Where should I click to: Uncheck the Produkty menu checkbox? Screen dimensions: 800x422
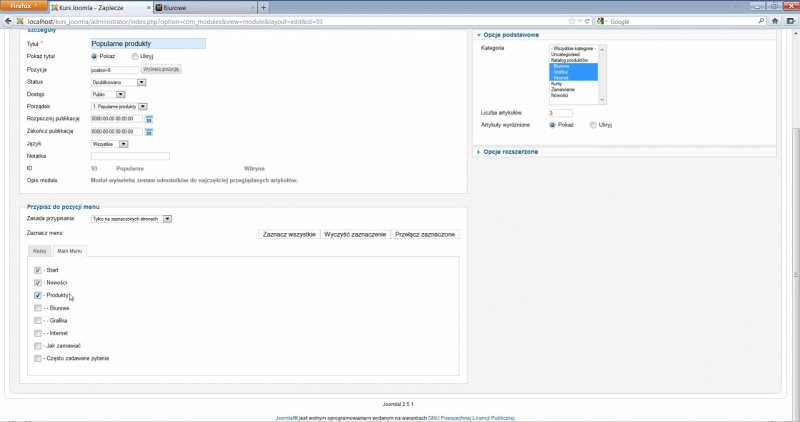pos(38,296)
